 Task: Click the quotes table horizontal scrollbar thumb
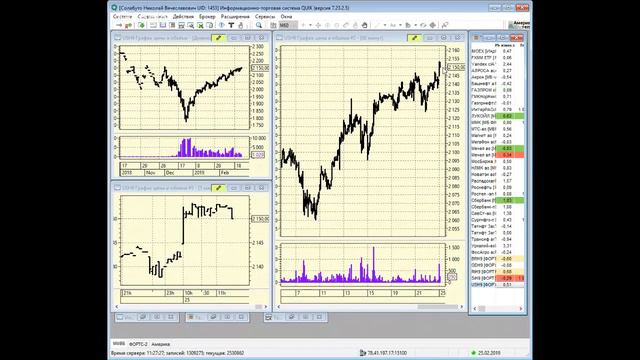click(482, 309)
